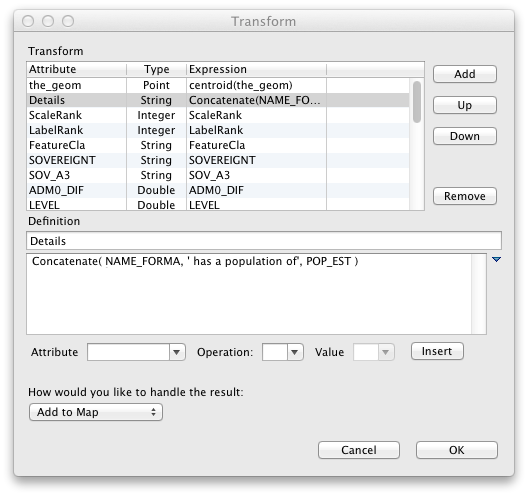The height and width of the screenshot is (496, 528).
Task: Click the attribute table vertical scrollbar
Action: (417, 144)
